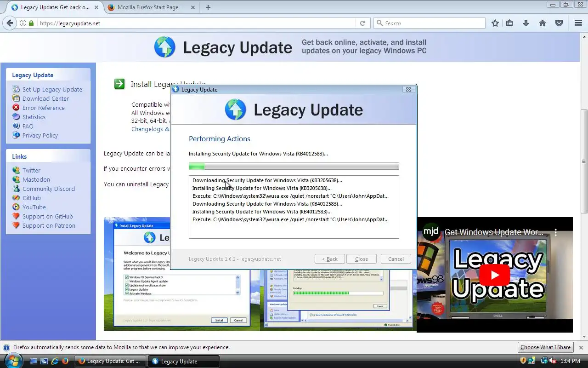Open the Windows Update progress screenshot thumbnail
Image resolution: width=588 pixels, height=368 pixels.
[338, 300]
